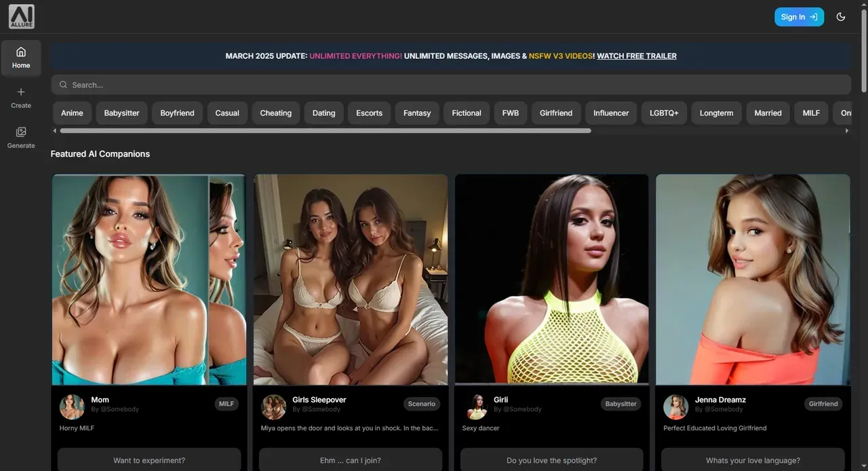Click the 'Ehm ... can I join?' button
This screenshot has width=868, height=471.
[x=351, y=460]
